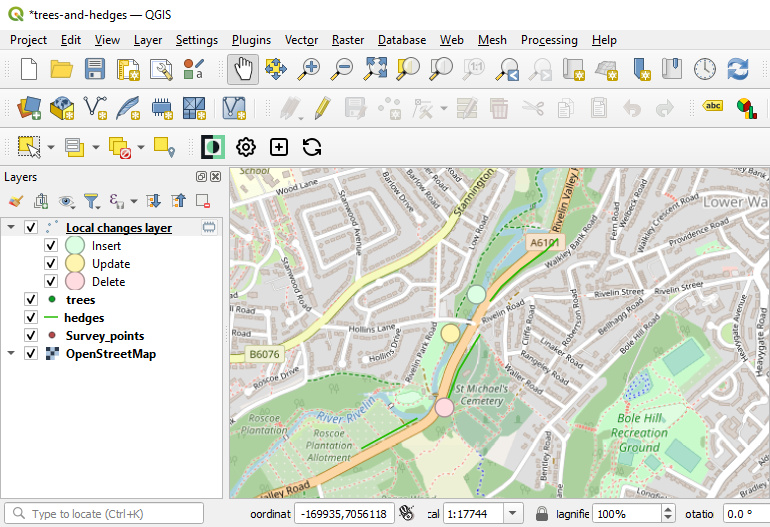Uncheck the Delete category checkbox
Viewport: 770px width, 527px height.
pos(51,281)
